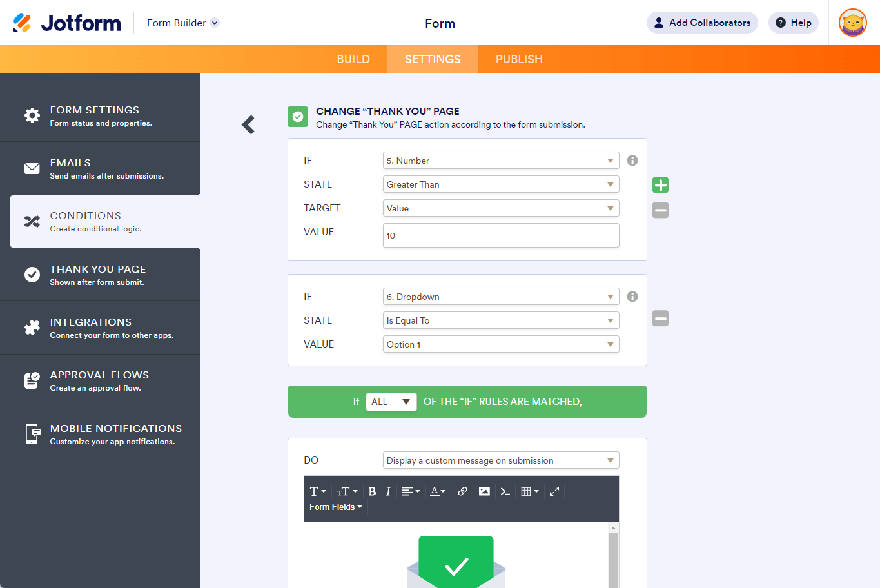The width and height of the screenshot is (880, 588).
Task: Insert an image in the editor
Action: tap(484, 491)
